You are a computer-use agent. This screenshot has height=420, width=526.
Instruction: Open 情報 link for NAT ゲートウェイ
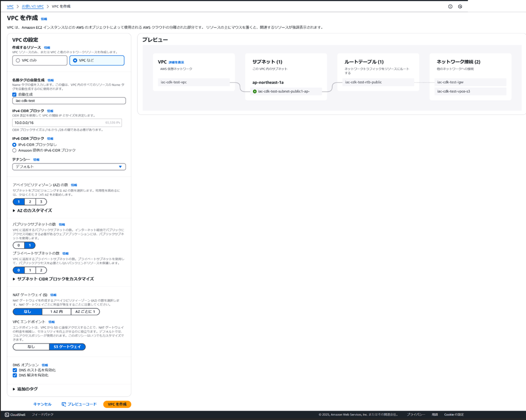[x=53, y=295]
